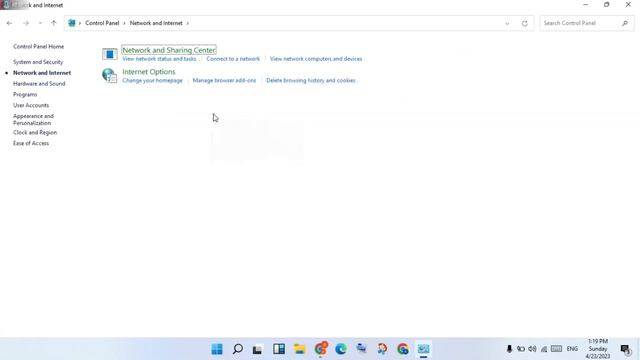Select Control Panel in the breadcrumb

click(102, 23)
